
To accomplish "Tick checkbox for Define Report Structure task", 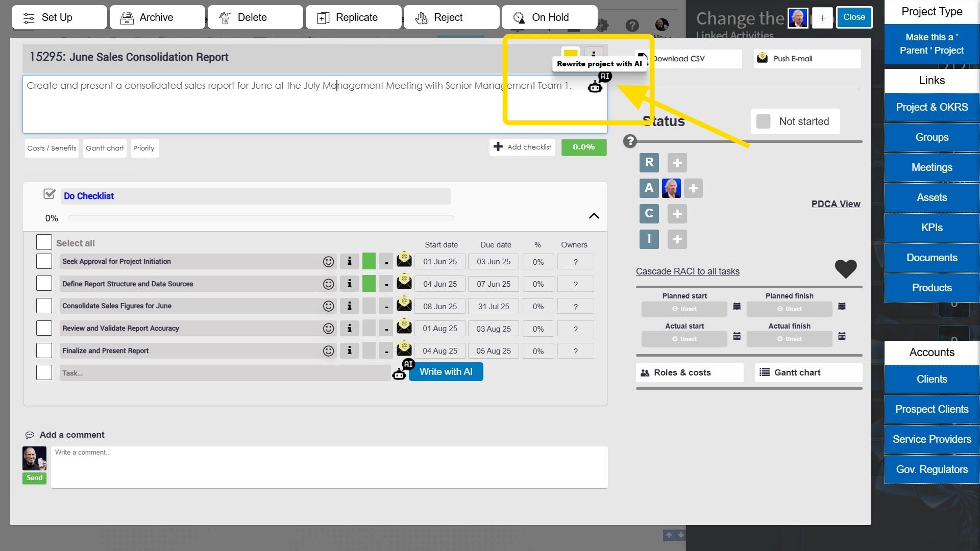I will pyautogui.click(x=44, y=284).
